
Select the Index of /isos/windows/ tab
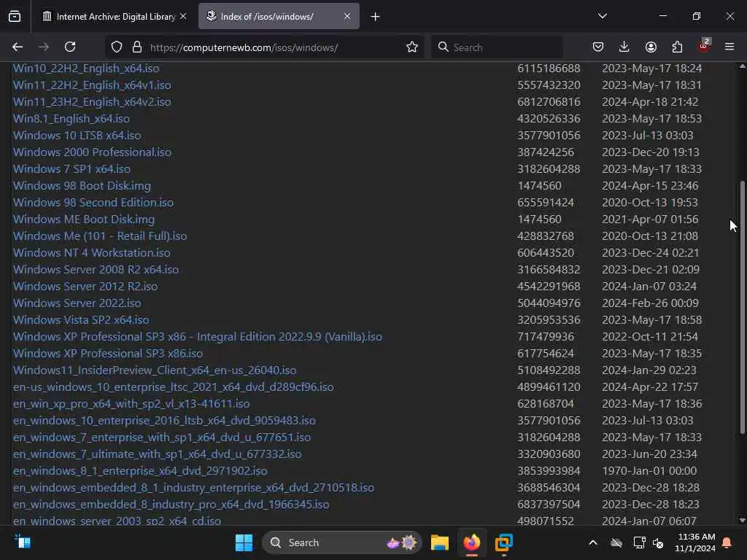click(279, 17)
